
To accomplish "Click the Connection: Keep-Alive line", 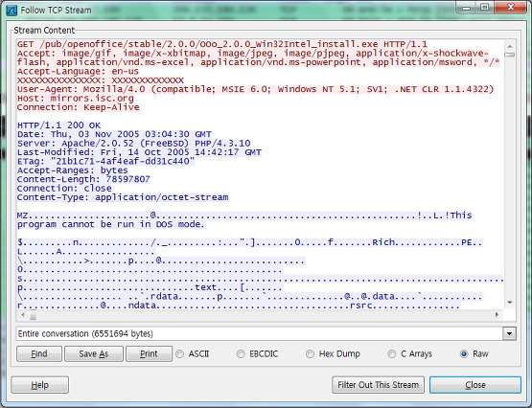I will tap(78, 107).
